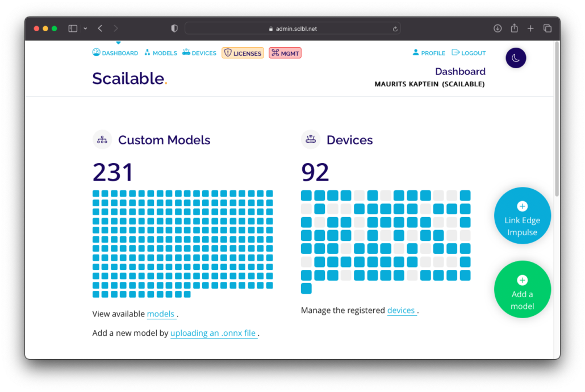Open the Dashboard nav item

pyautogui.click(x=115, y=53)
